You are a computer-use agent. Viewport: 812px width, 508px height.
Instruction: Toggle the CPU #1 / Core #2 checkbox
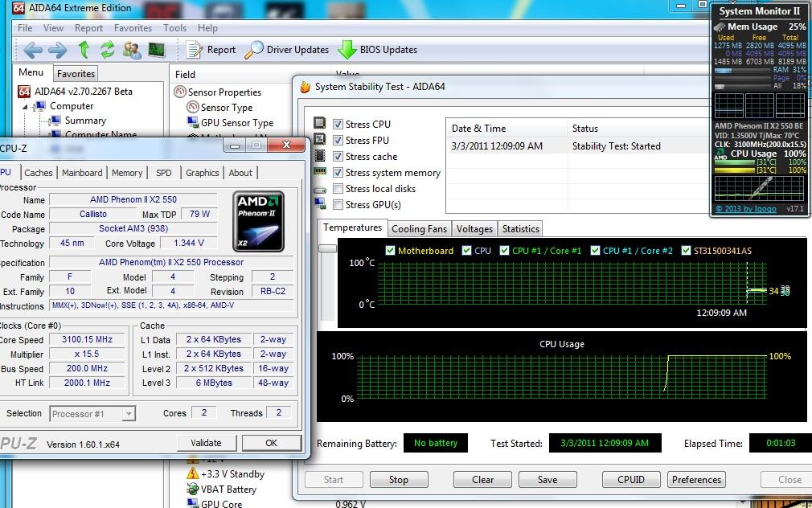[595, 251]
